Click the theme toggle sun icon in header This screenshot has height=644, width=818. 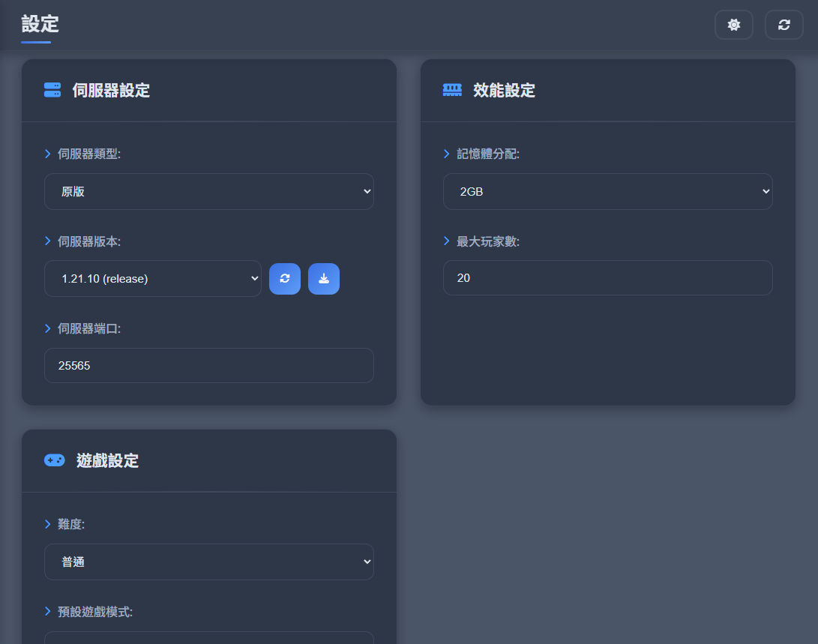(733, 25)
